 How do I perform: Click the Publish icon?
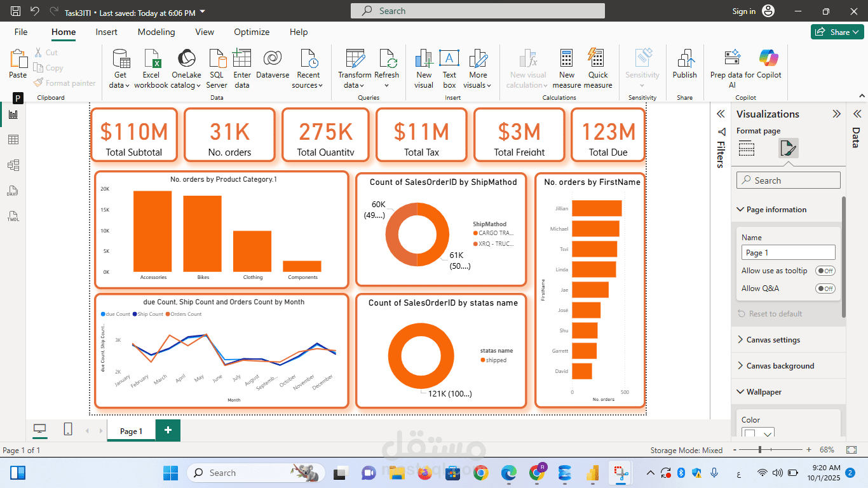pyautogui.click(x=685, y=64)
